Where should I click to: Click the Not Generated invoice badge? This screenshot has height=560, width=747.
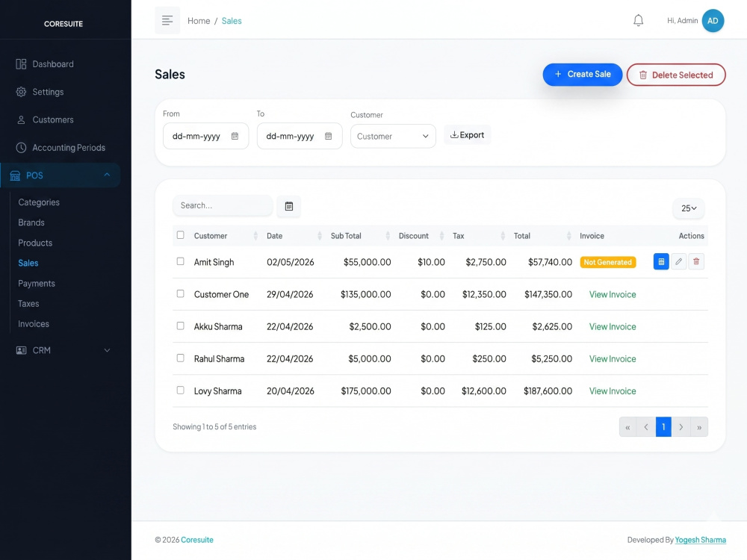(608, 262)
